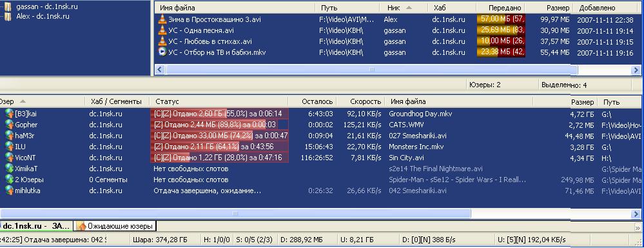Click left arrow of upload queue scrollbar
Image resolution: width=644 pixels, height=248 pixels.
coord(160,70)
